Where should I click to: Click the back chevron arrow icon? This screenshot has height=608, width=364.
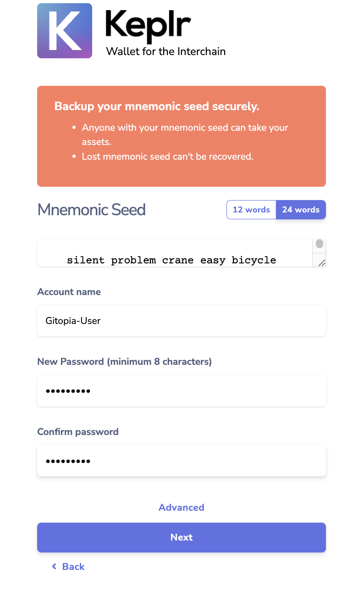click(x=54, y=567)
